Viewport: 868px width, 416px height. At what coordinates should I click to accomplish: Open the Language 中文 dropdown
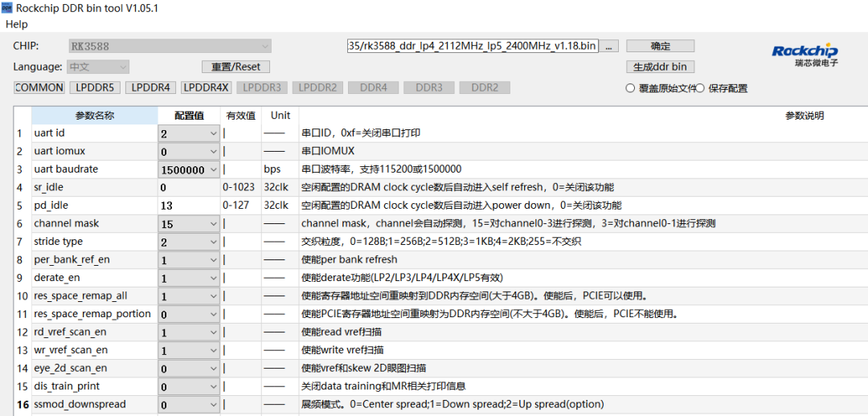[99, 67]
